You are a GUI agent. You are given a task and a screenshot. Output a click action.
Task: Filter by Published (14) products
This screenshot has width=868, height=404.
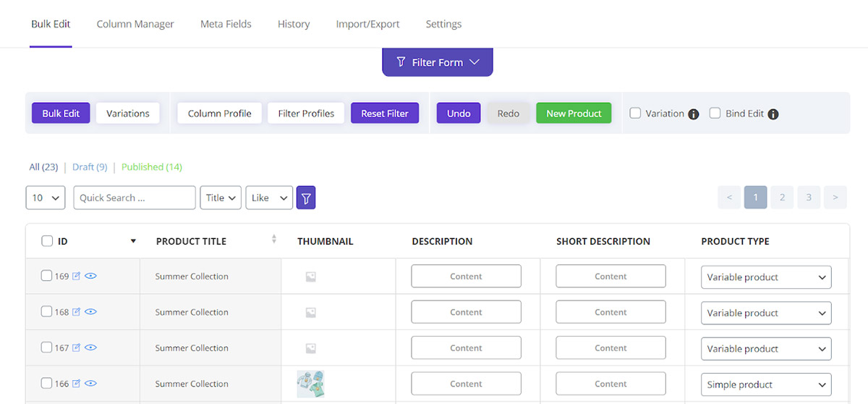152,167
